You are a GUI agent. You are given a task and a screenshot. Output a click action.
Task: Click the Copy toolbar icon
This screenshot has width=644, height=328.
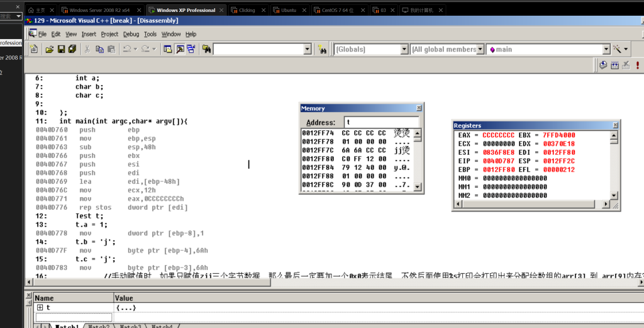click(100, 49)
